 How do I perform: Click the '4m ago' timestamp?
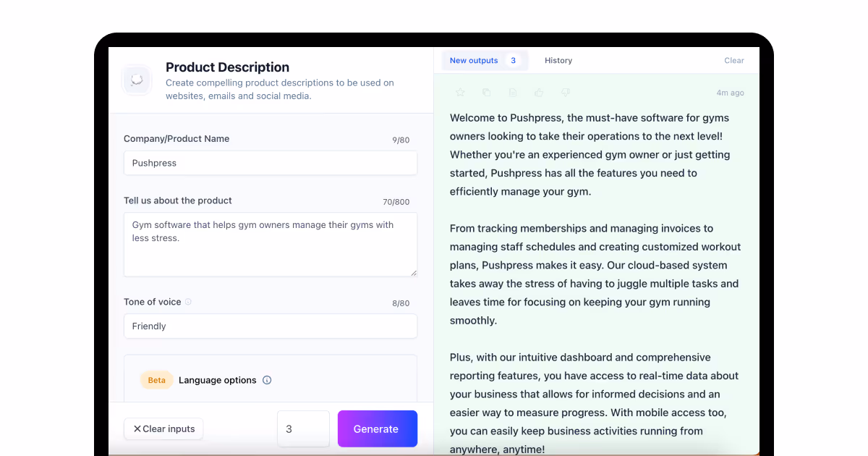730,93
